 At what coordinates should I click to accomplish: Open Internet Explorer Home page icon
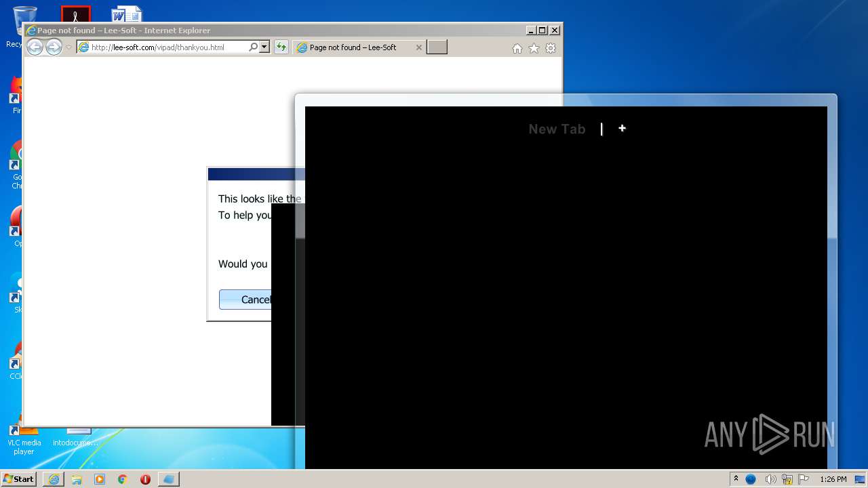point(517,48)
